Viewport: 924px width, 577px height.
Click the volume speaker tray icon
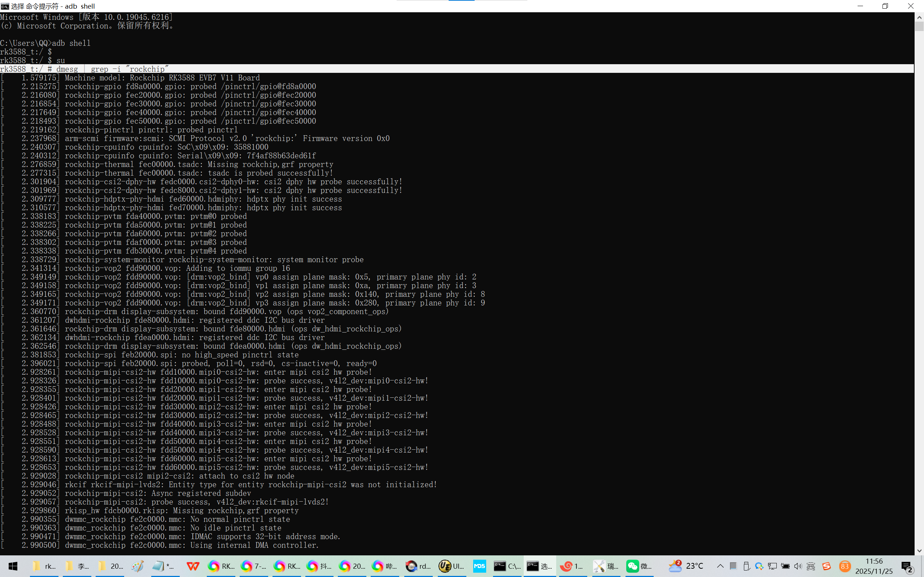(798, 566)
